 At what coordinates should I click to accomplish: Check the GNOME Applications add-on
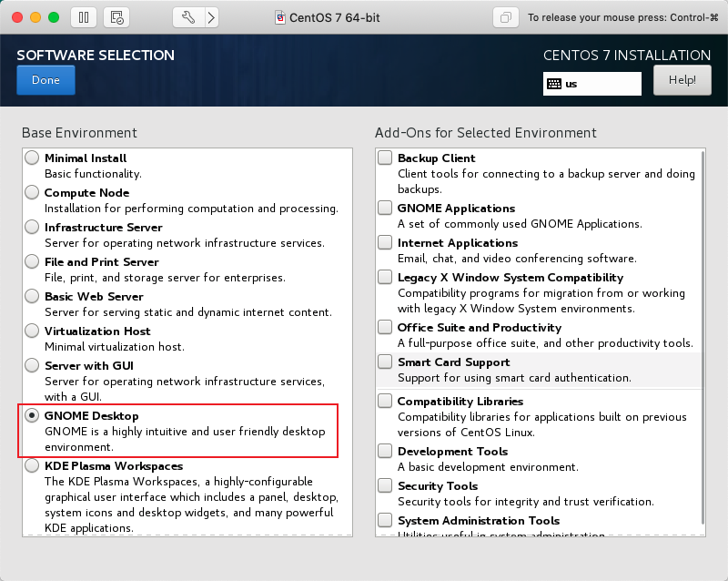tap(385, 208)
